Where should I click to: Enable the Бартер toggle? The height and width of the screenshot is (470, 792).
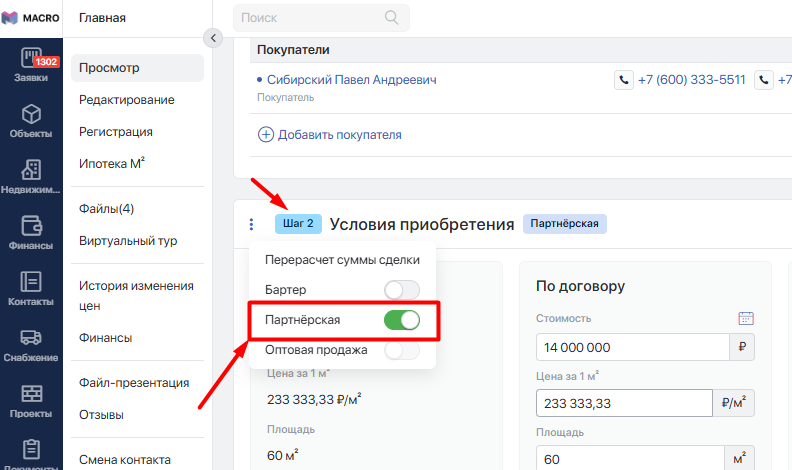401,290
